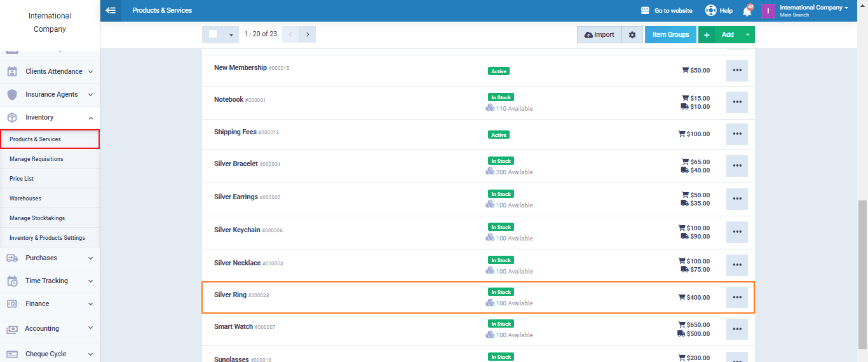
Task: Click the Import button
Action: point(599,35)
